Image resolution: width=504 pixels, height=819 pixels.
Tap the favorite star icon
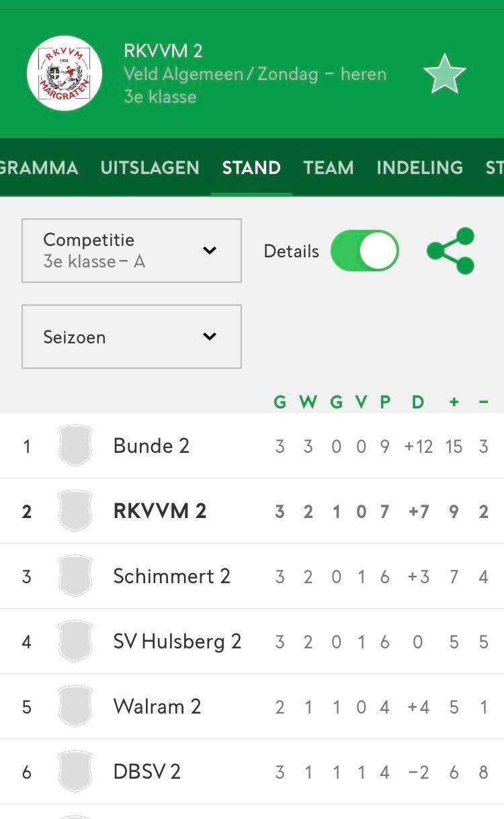(445, 73)
